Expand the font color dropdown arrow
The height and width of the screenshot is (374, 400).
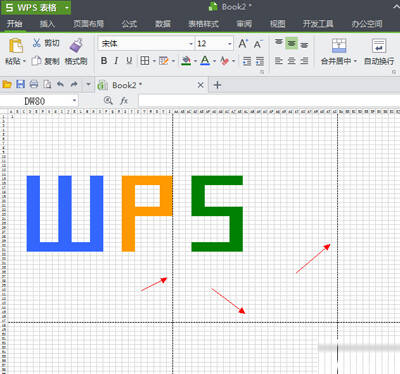click(x=214, y=61)
